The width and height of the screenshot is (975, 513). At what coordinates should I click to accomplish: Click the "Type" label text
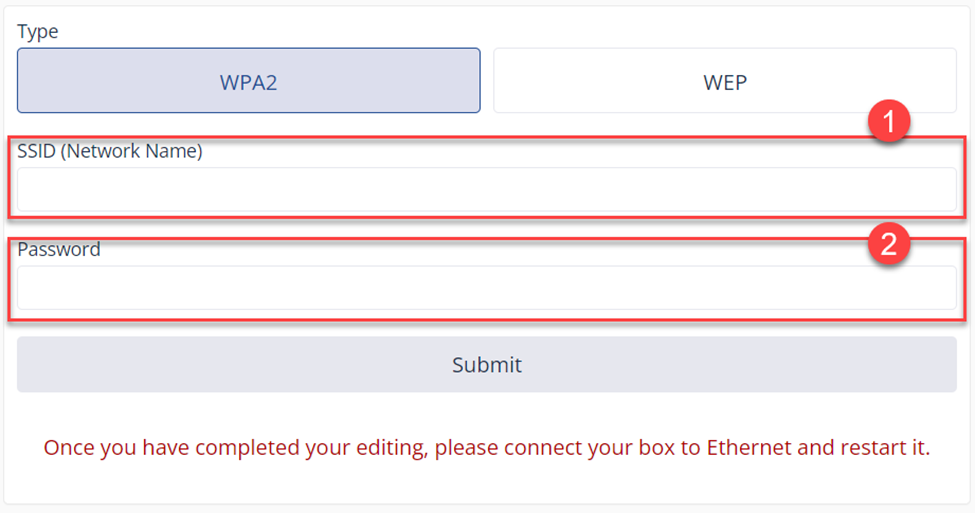point(38,32)
